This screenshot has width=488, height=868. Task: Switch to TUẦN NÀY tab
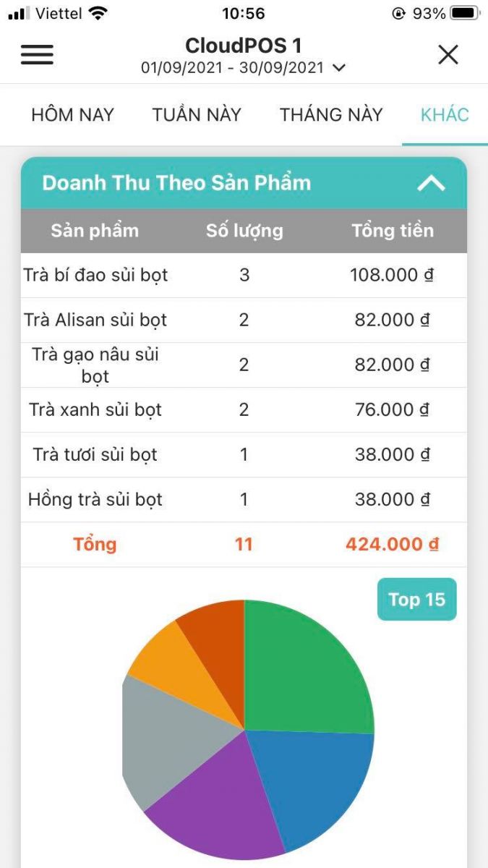click(197, 115)
